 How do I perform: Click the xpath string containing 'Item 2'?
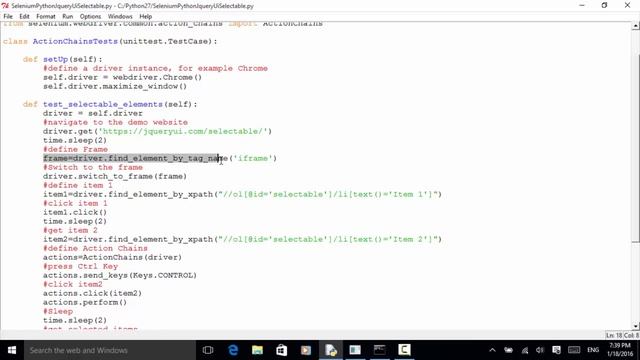(328, 239)
